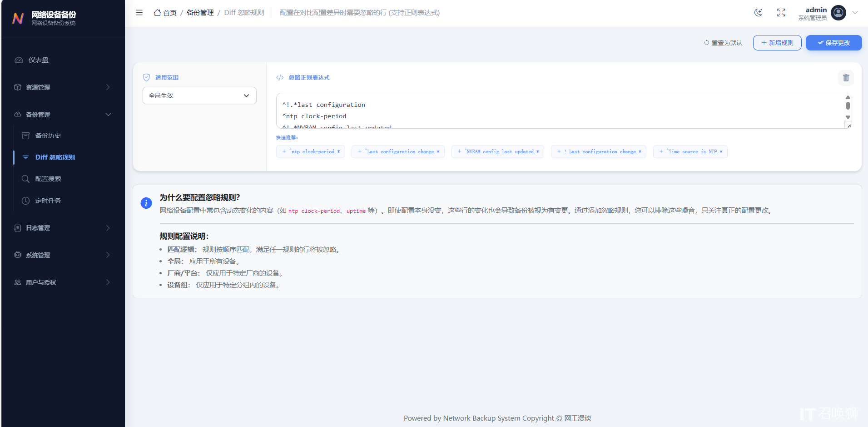
Task: Click 重置为默认 reset button
Action: pyautogui.click(x=723, y=43)
